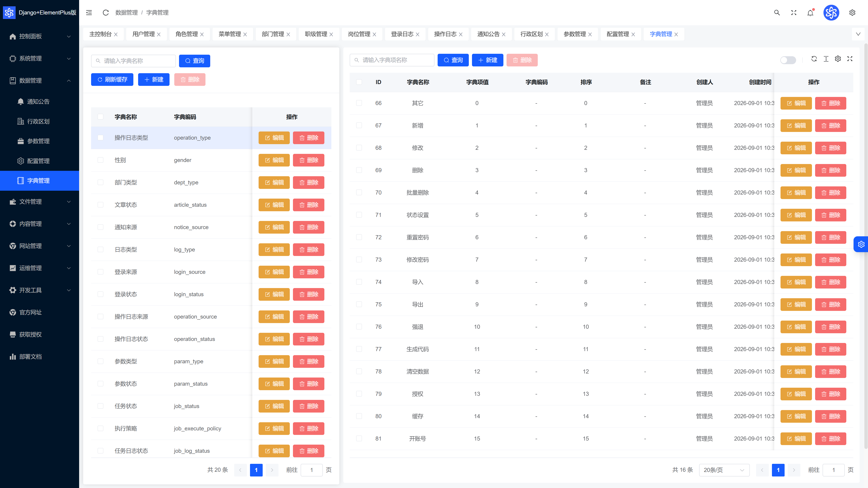Click 查询 next to dictionary name search
This screenshot has width=868, height=488.
tap(194, 61)
